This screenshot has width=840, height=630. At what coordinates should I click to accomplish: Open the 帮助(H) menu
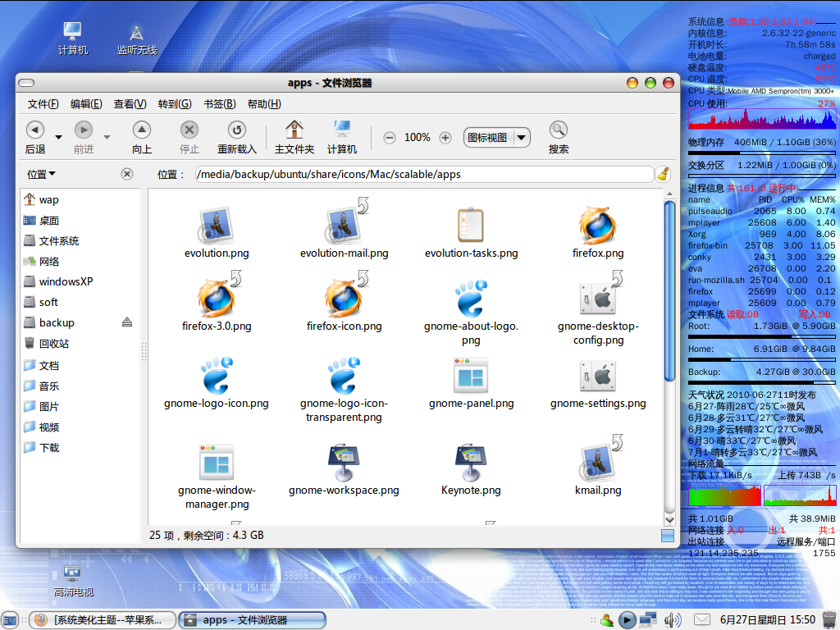(x=264, y=104)
